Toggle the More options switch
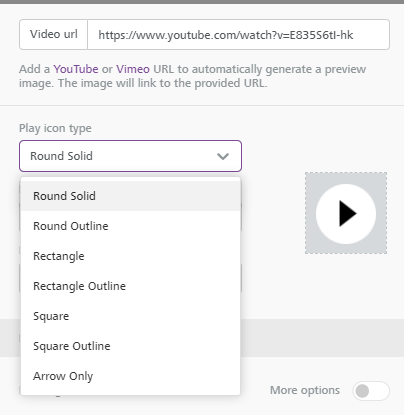 coord(371,391)
